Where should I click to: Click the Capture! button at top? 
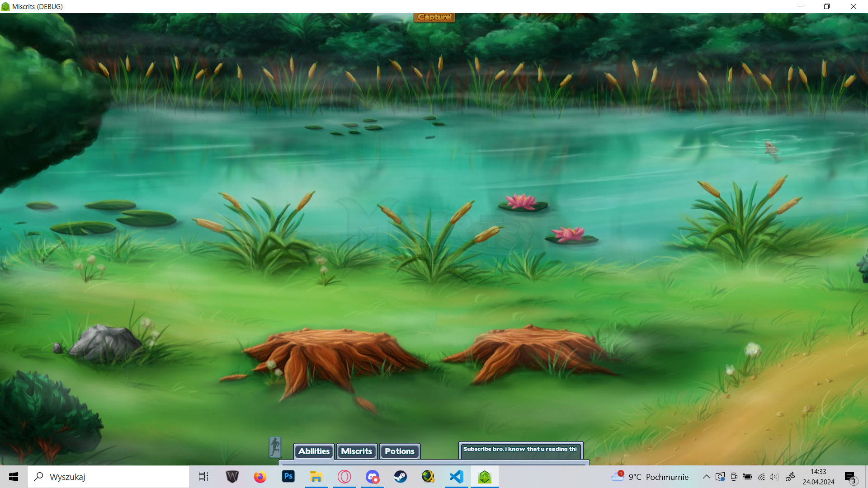click(x=434, y=17)
